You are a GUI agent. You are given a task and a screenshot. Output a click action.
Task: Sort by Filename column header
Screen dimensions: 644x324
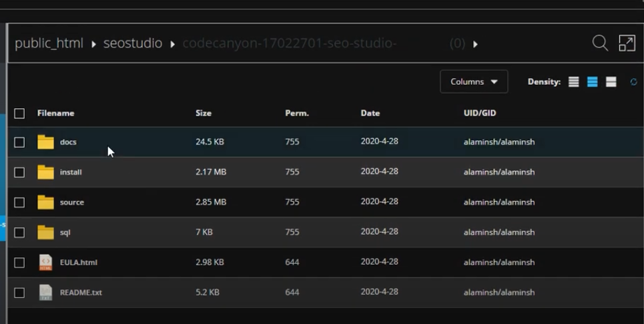pos(55,114)
